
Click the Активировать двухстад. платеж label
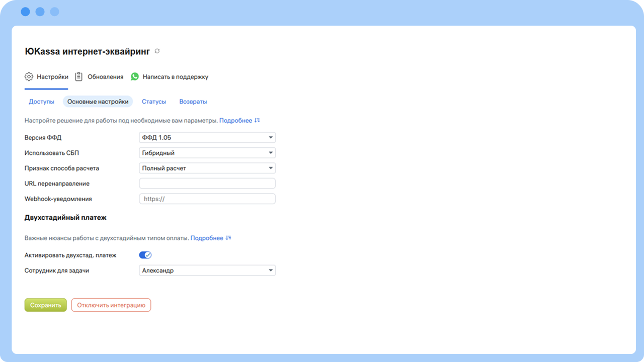[70, 255]
